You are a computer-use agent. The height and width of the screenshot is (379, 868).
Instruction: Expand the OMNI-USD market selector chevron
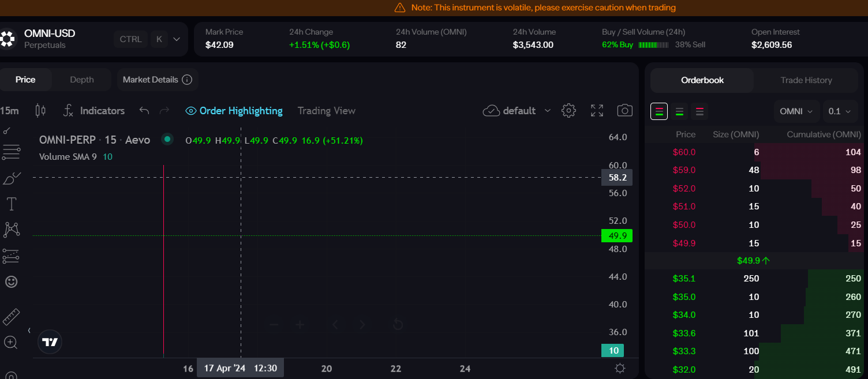(177, 39)
